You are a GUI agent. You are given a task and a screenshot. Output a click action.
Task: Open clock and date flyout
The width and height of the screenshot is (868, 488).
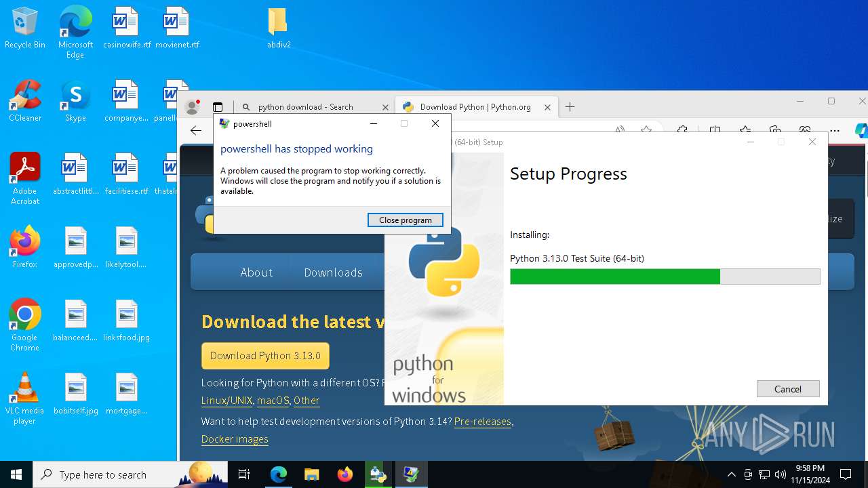coord(810,474)
